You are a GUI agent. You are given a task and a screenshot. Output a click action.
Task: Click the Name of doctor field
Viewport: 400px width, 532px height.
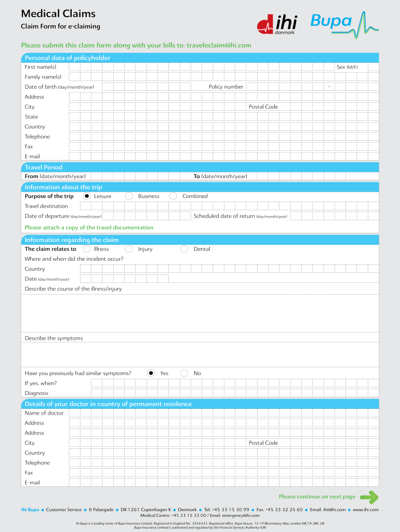(223, 413)
